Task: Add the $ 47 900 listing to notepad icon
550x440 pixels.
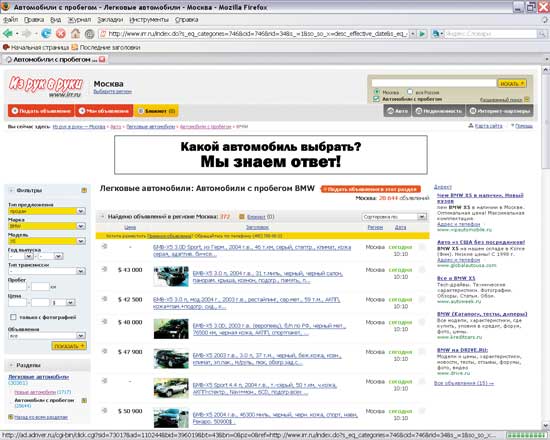Action: tap(105, 351)
